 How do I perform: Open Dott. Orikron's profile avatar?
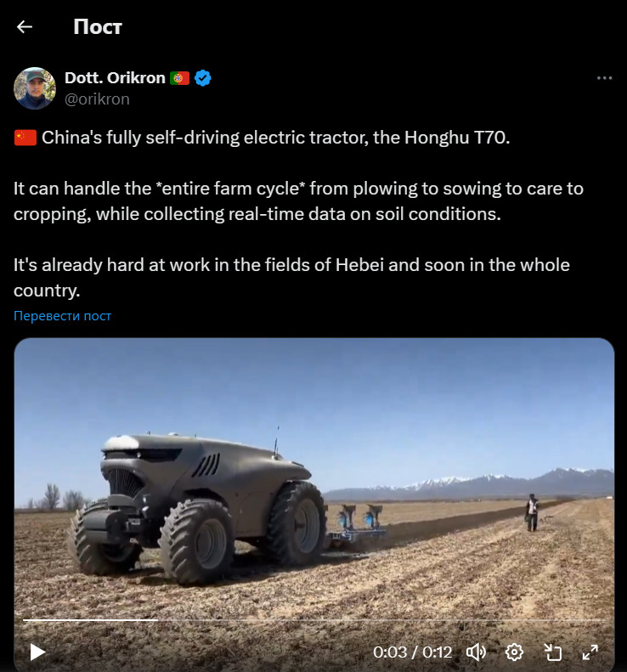click(35, 88)
